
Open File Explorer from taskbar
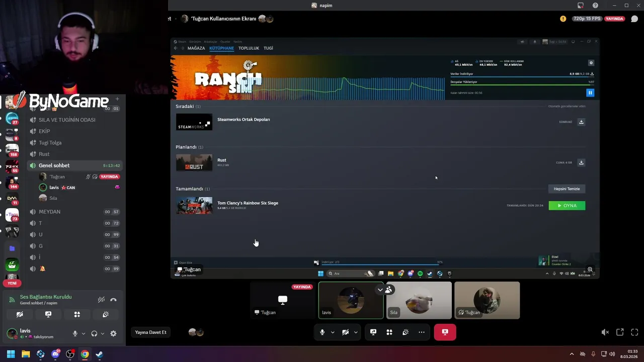coord(26,354)
